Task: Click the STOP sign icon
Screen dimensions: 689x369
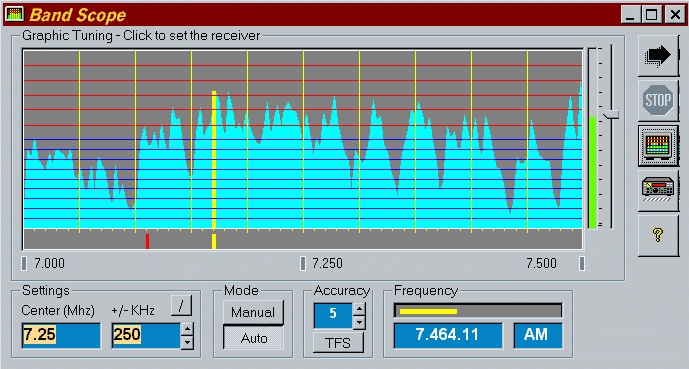Action: [x=658, y=101]
